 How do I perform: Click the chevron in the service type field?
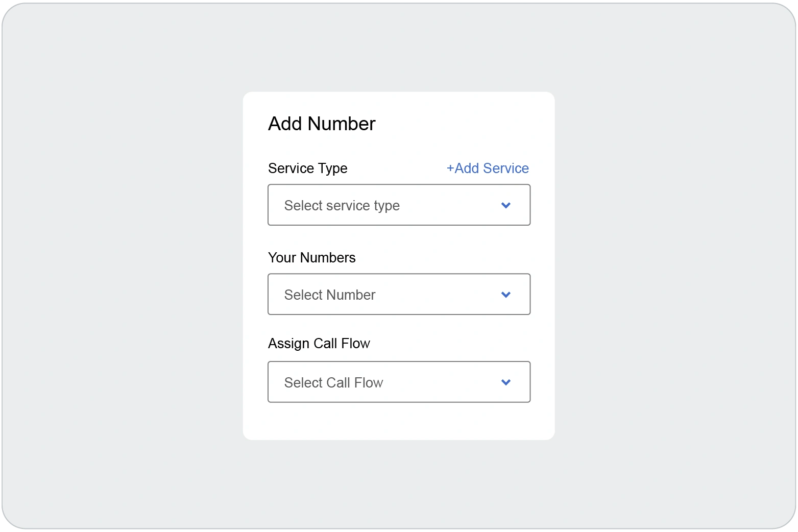[x=505, y=205]
